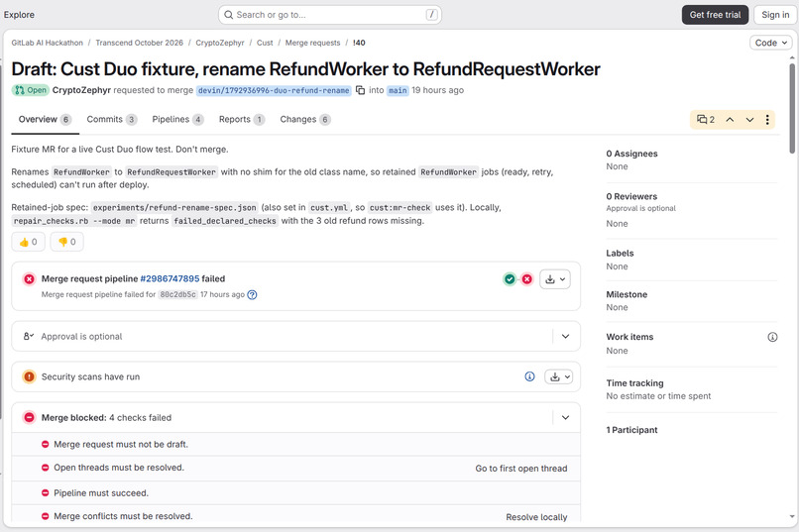Image resolution: width=799 pixels, height=532 pixels.
Task: Click the failed pipeline status icon
Action: click(x=29, y=279)
